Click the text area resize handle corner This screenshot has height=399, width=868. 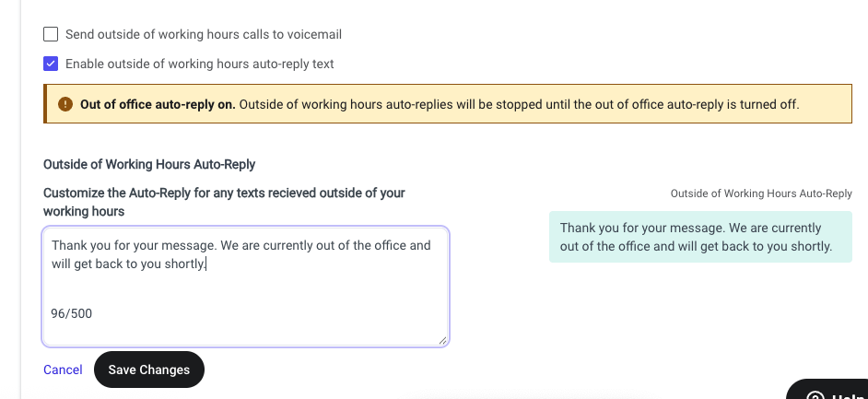[442, 340]
